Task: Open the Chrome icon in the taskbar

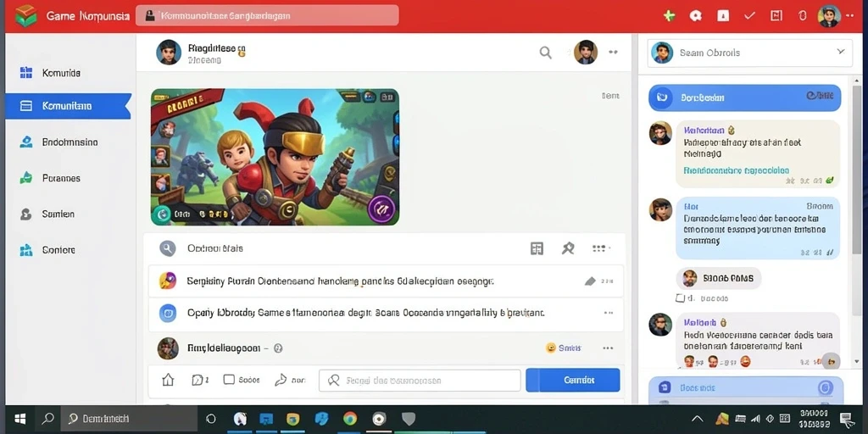Action: (350, 419)
